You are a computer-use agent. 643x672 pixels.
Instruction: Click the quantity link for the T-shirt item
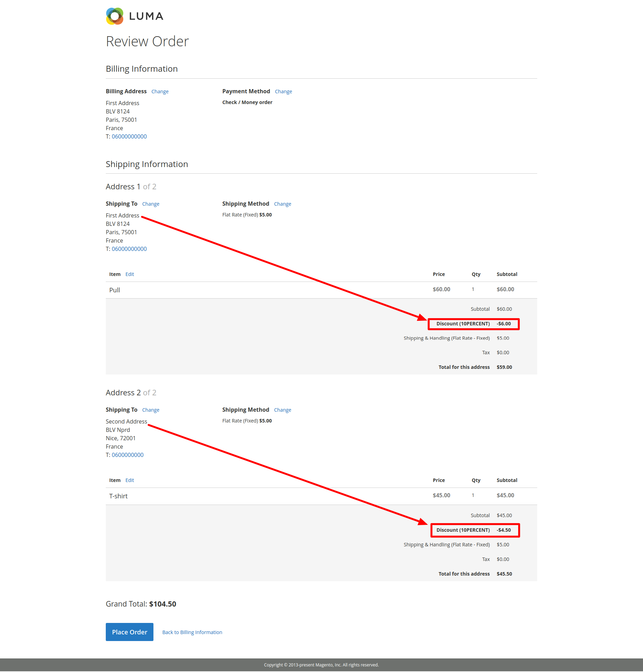pos(473,495)
